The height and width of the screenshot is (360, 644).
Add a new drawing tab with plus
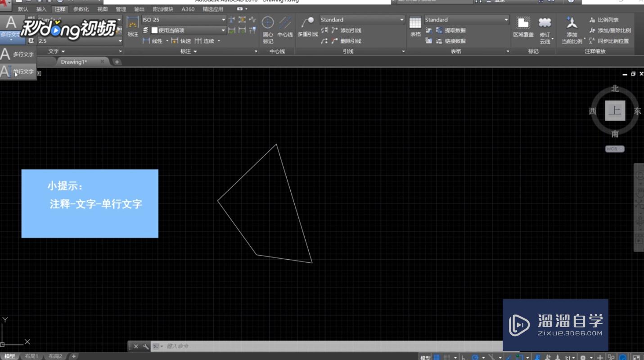117,62
